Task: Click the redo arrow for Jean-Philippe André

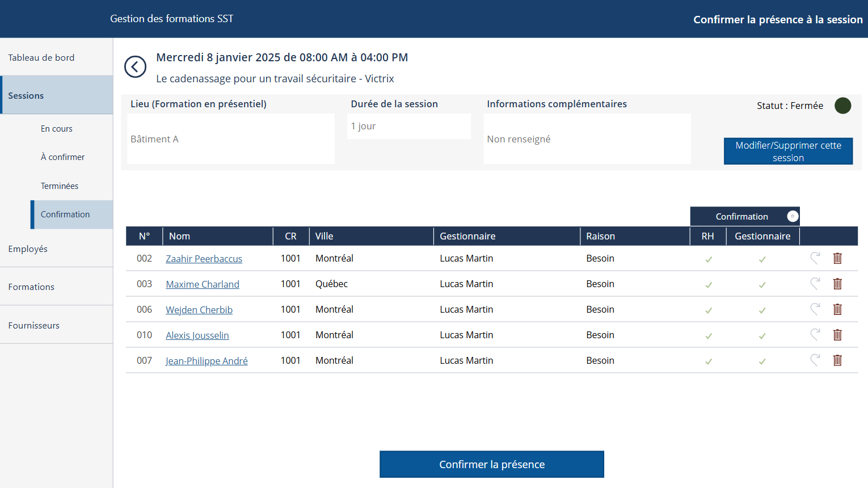Action: (815, 360)
